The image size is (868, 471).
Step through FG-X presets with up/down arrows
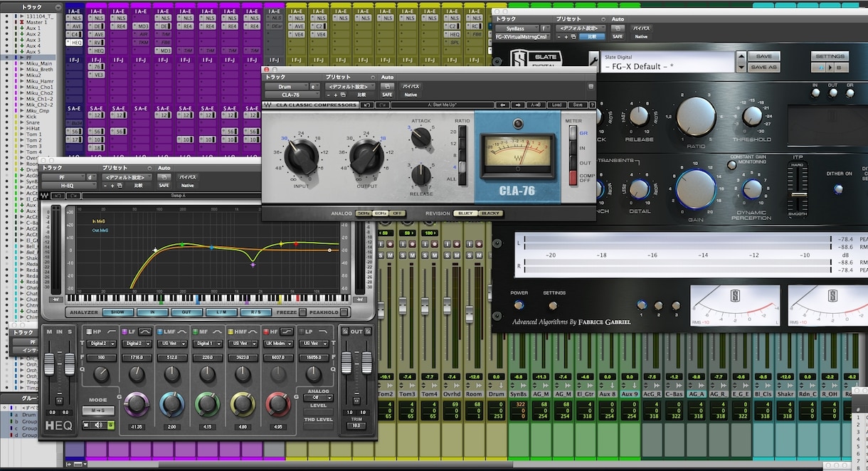coord(741,61)
